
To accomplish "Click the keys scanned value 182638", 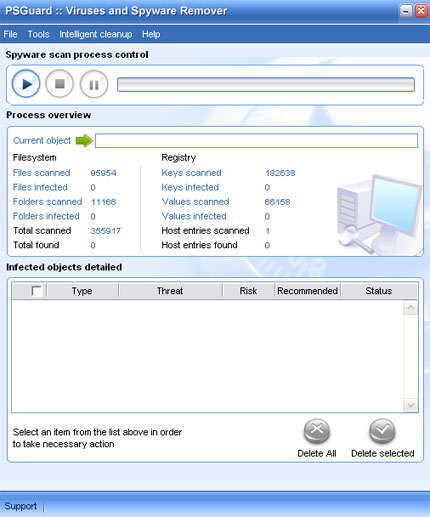I will (x=280, y=173).
